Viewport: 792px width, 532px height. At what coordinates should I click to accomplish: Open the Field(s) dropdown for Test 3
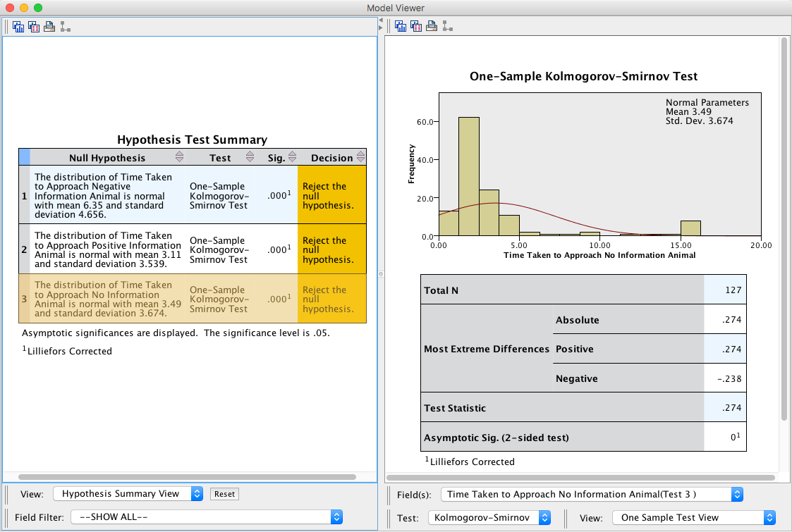(591, 494)
